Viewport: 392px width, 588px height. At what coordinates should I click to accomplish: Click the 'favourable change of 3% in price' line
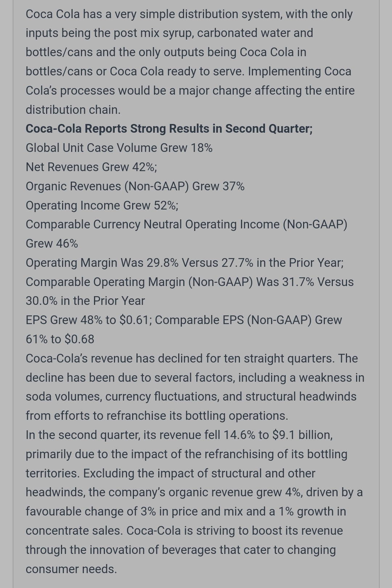[185, 512]
